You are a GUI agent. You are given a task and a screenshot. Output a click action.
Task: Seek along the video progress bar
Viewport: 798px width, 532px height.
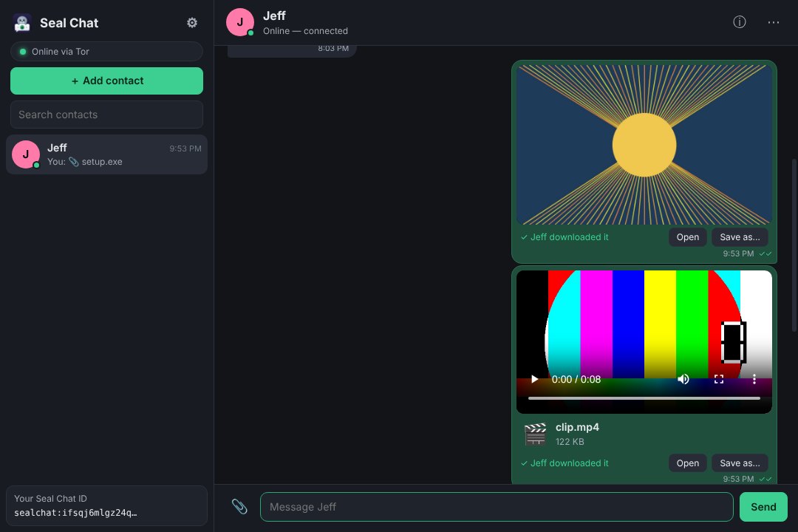click(644, 398)
